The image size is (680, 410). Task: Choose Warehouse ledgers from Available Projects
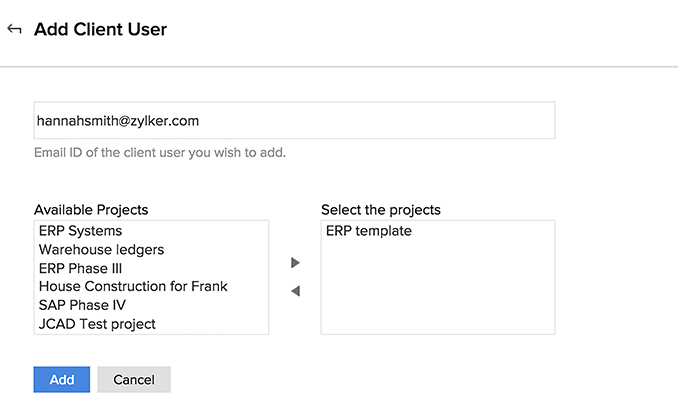tap(101, 249)
